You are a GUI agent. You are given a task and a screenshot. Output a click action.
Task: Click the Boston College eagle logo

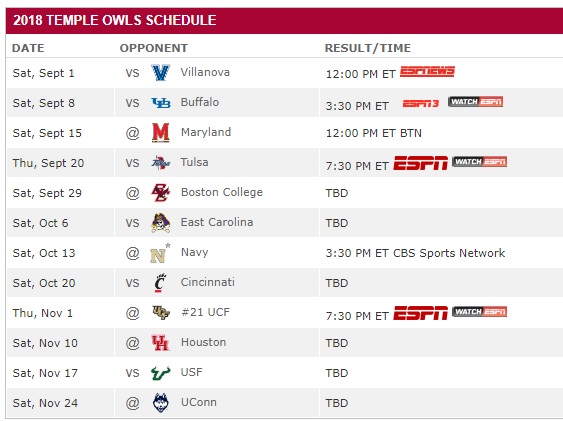click(x=160, y=193)
